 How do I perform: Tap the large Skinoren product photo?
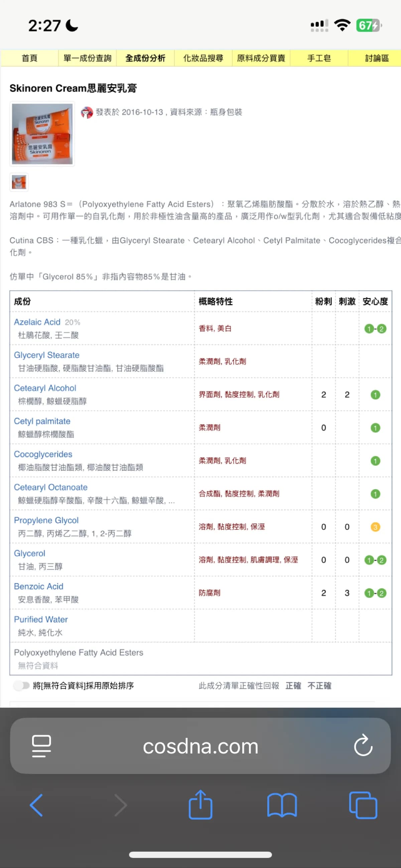tap(42, 134)
